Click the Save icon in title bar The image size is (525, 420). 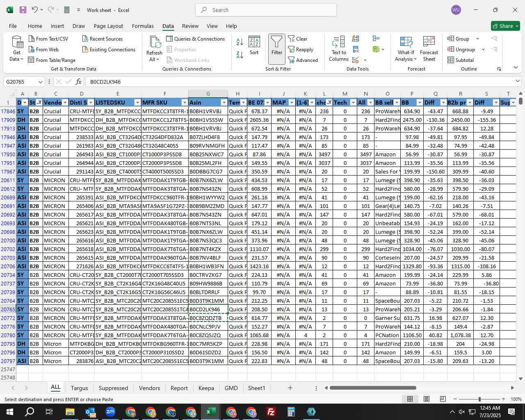[23, 10]
